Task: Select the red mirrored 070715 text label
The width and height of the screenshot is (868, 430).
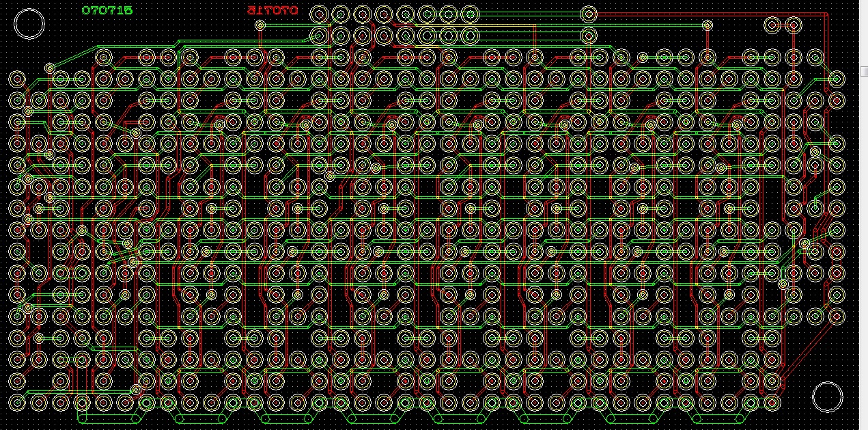Action: click(272, 10)
